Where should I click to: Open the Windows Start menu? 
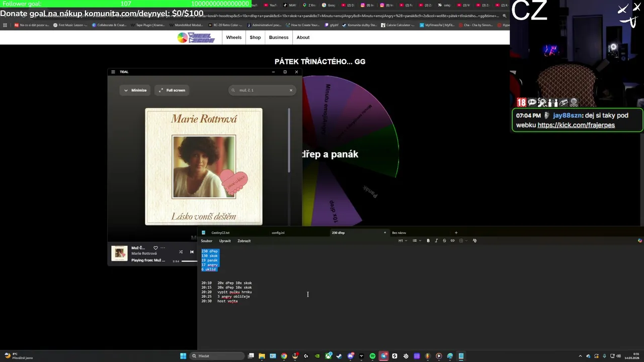click(x=183, y=356)
